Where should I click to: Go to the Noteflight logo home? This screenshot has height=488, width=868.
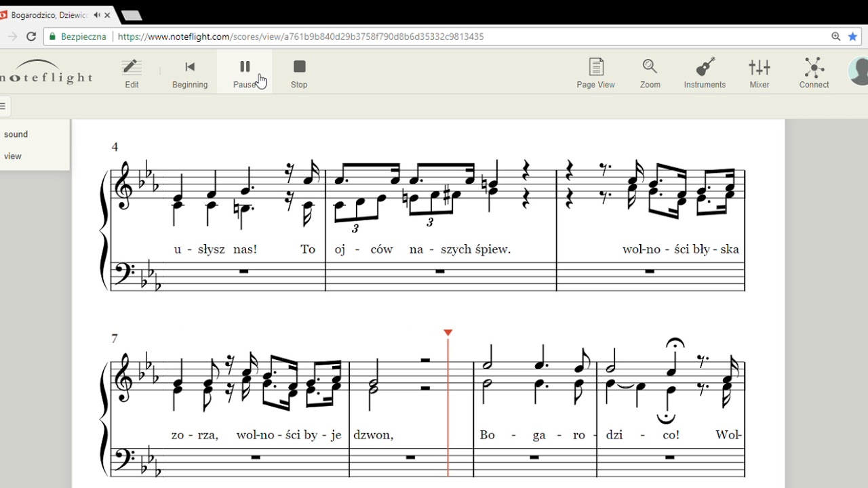pyautogui.click(x=45, y=72)
